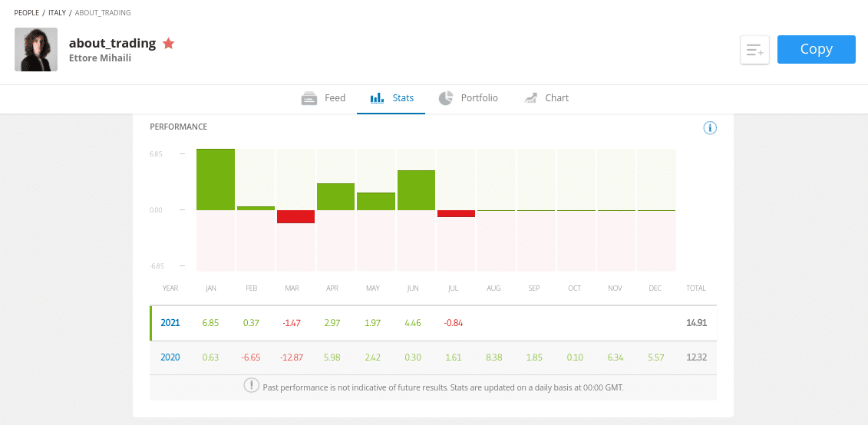This screenshot has height=425, width=868.
Task: Click the June green bar in chart
Action: (416, 190)
